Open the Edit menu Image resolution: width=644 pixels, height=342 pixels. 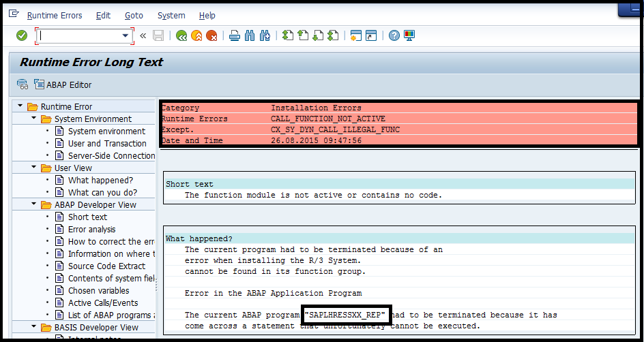point(103,16)
